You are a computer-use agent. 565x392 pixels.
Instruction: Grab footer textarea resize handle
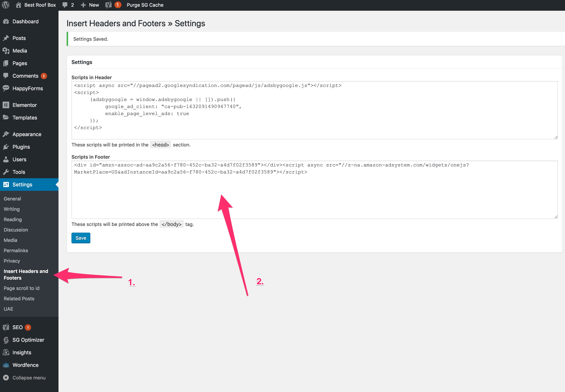[x=556, y=217]
